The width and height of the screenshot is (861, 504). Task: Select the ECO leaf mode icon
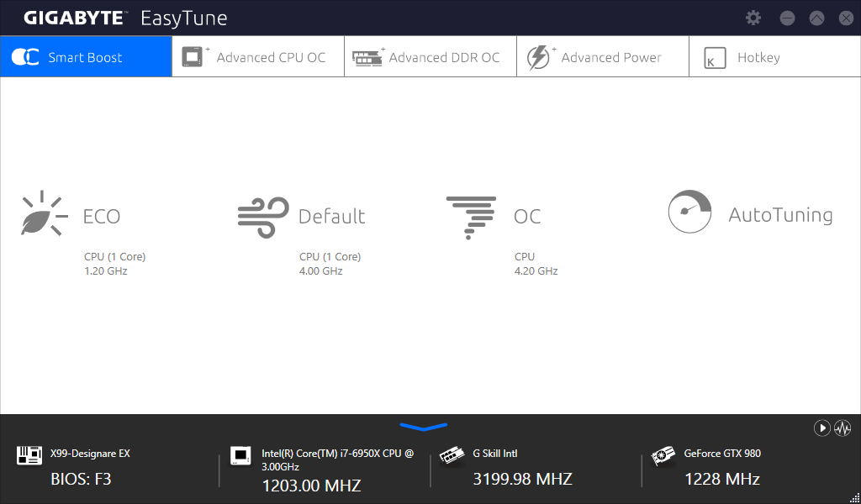44,214
